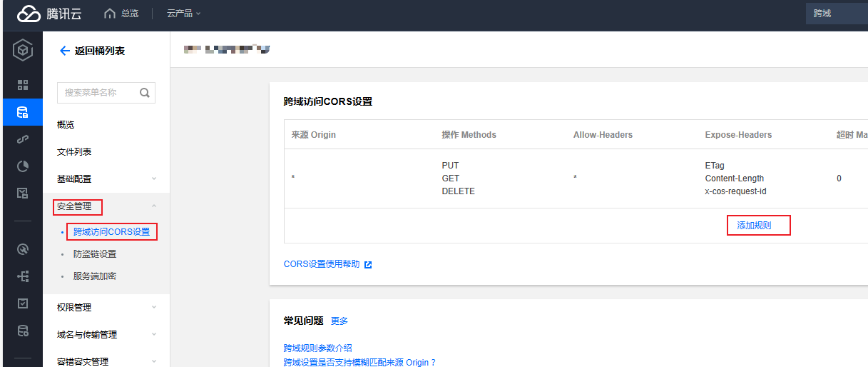Click the search magnifier icon in menu search
This screenshot has height=367, width=868.
click(x=145, y=93)
